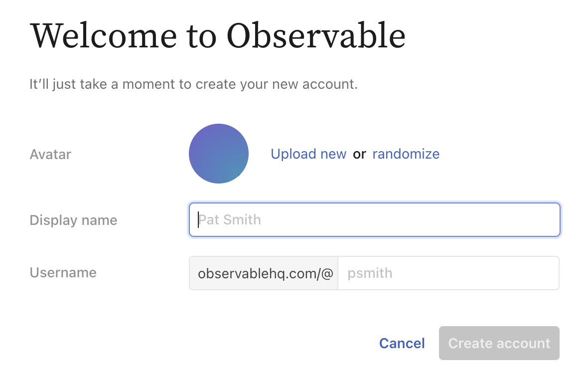The height and width of the screenshot is (387, 588).
Task: Click the word Welcome in the heading
Action: point(104,36)
